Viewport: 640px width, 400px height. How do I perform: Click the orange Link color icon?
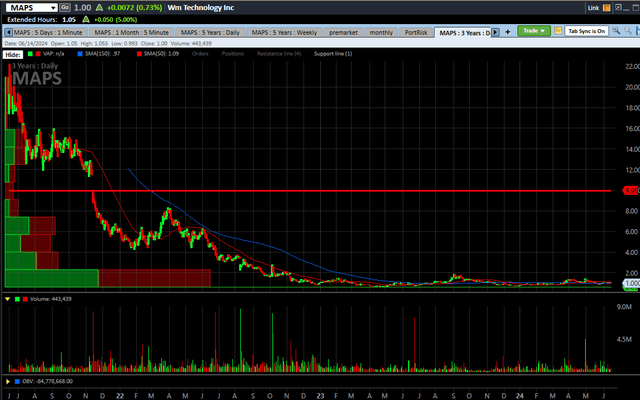[609, 7]
